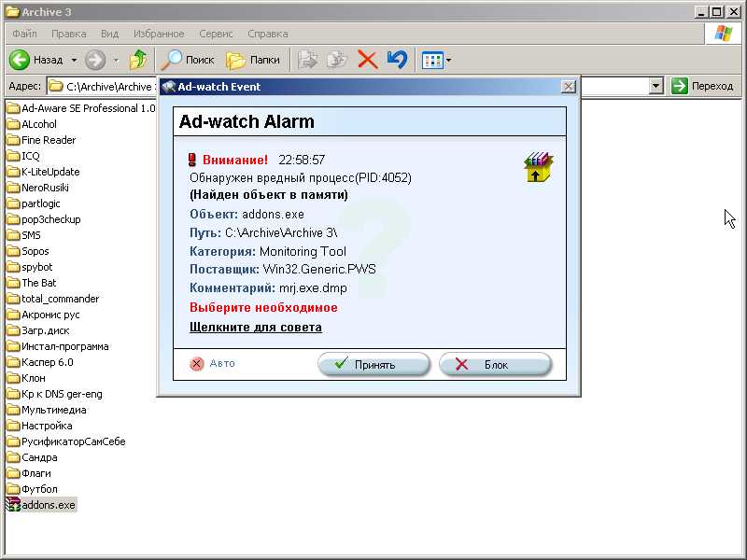
Task: Open the Поиск search tool
Action: pyautogui.click(x=188, y=60)
